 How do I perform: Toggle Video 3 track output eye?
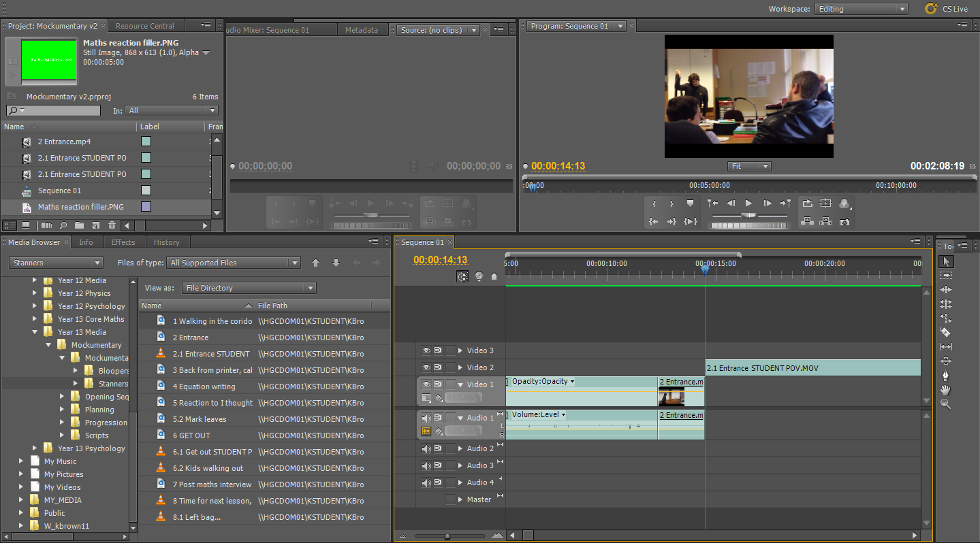point(426,350)
